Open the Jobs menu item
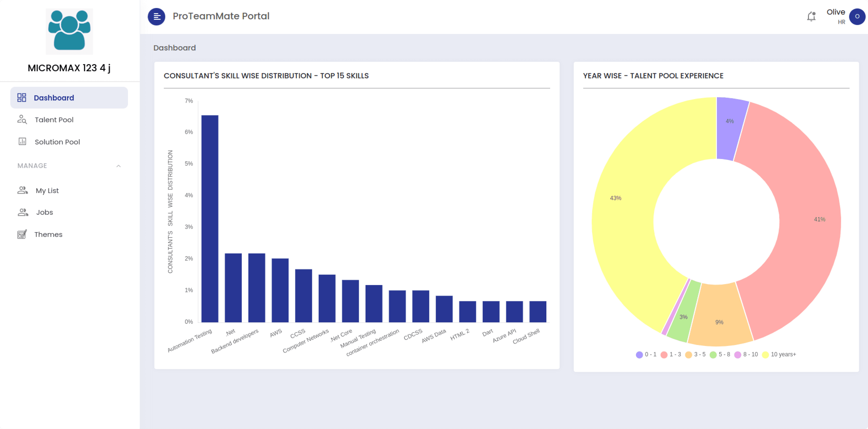Viewport: 868px width, 429px height. [45, 212]
